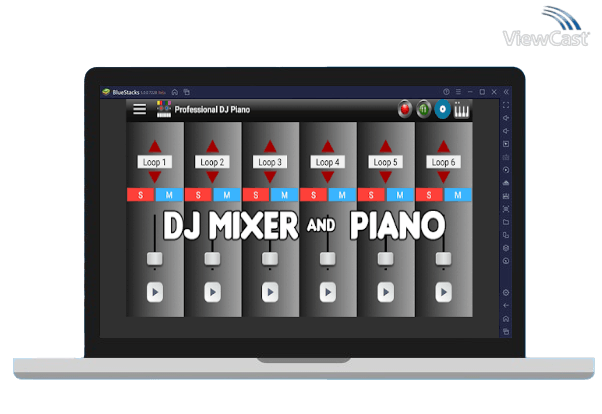Image resolution: width=602 pixels, height=414 pixels.
Task: Mute Loop 3 with the M button
Action: tap(284, 195)
